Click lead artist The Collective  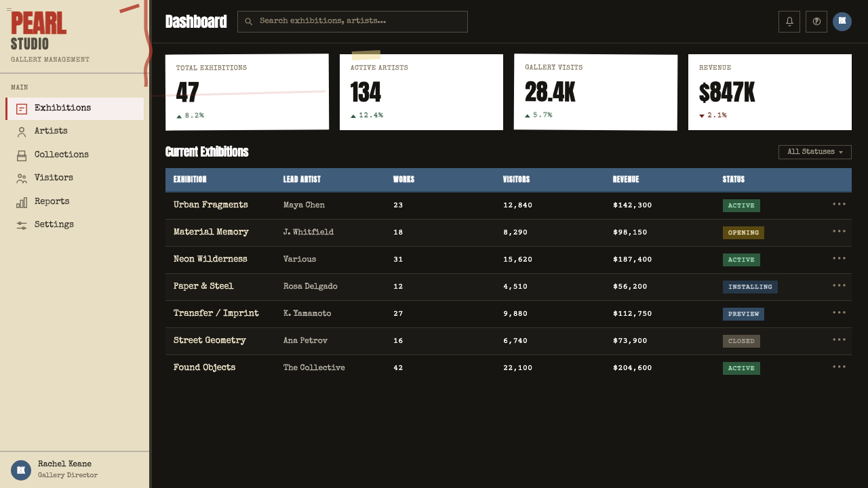(314, 367)
